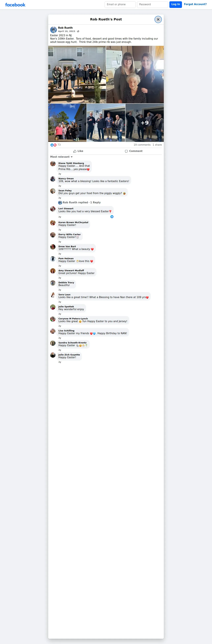Open the group photo on the deck
212x644 pixels.
[77, 74]
